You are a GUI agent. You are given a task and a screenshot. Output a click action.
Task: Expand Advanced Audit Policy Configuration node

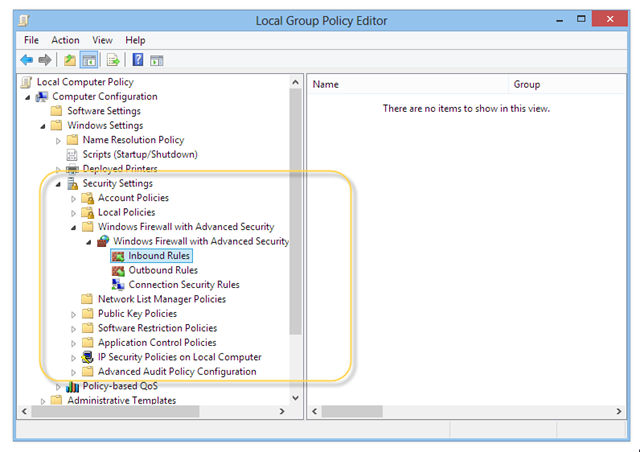pos(73,372)
